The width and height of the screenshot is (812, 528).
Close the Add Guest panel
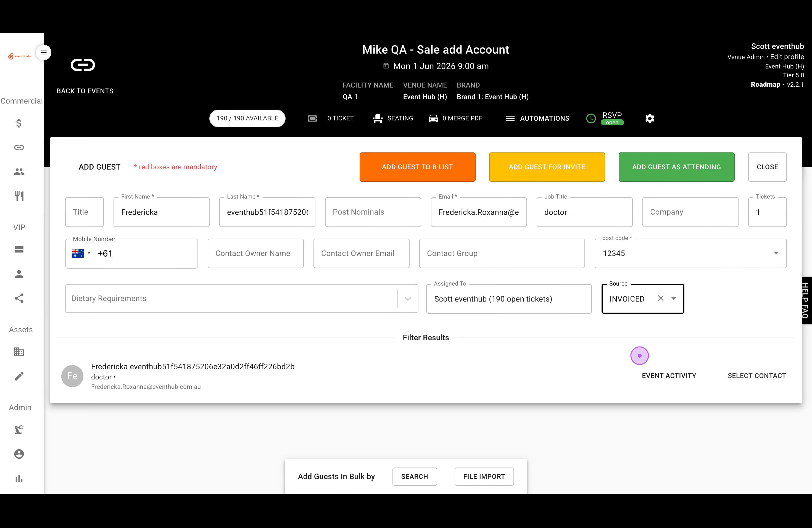[x=767, y=167]
